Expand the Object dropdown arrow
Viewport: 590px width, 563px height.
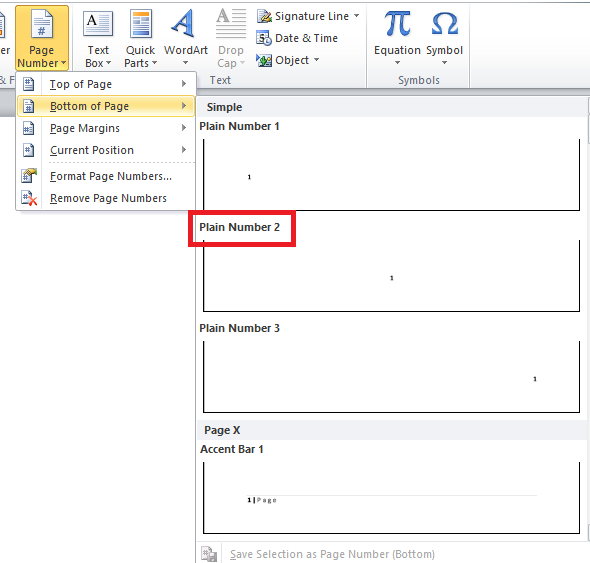click(x=316, y=59)
